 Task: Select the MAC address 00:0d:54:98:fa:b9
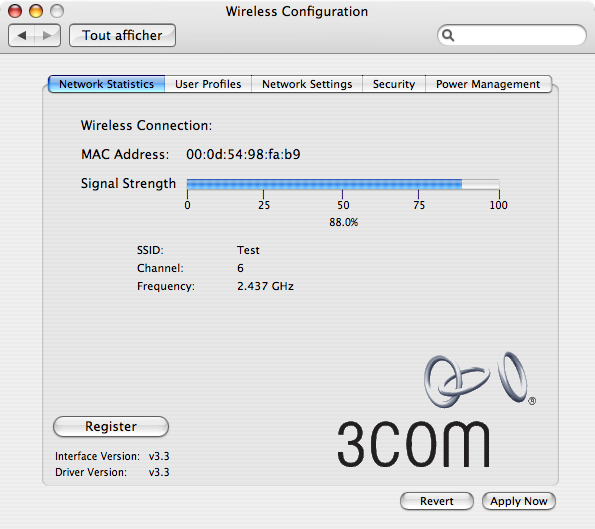(243, 154)
